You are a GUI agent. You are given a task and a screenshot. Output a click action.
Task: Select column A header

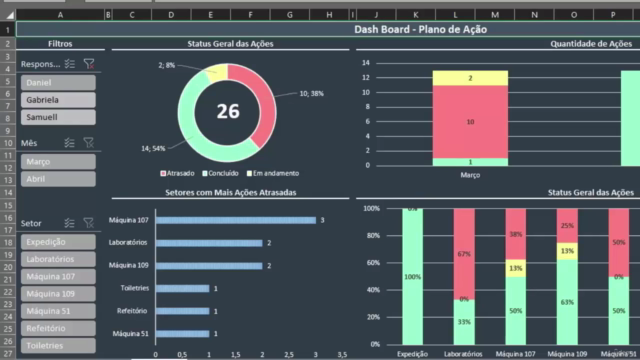click(x=60, y=15)
